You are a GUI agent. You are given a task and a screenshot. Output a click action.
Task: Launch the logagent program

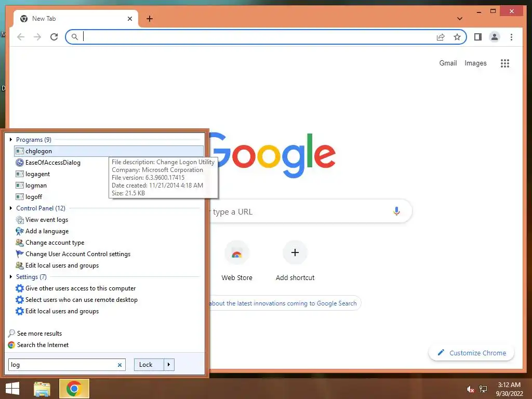point(33,174)
